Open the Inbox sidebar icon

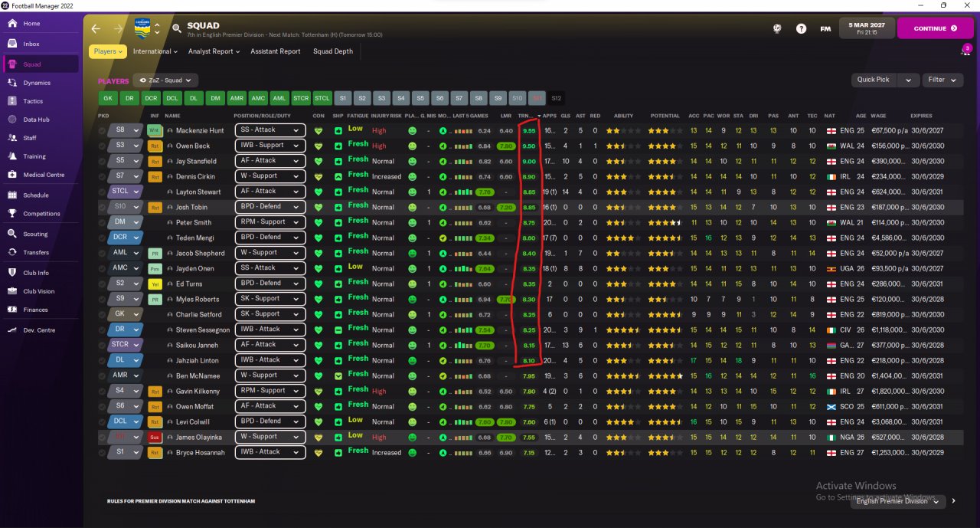point(12,44)
